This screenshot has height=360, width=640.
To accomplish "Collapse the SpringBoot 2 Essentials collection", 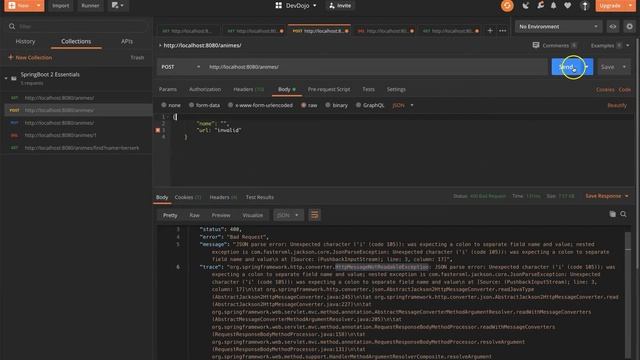I will (6, 78).
